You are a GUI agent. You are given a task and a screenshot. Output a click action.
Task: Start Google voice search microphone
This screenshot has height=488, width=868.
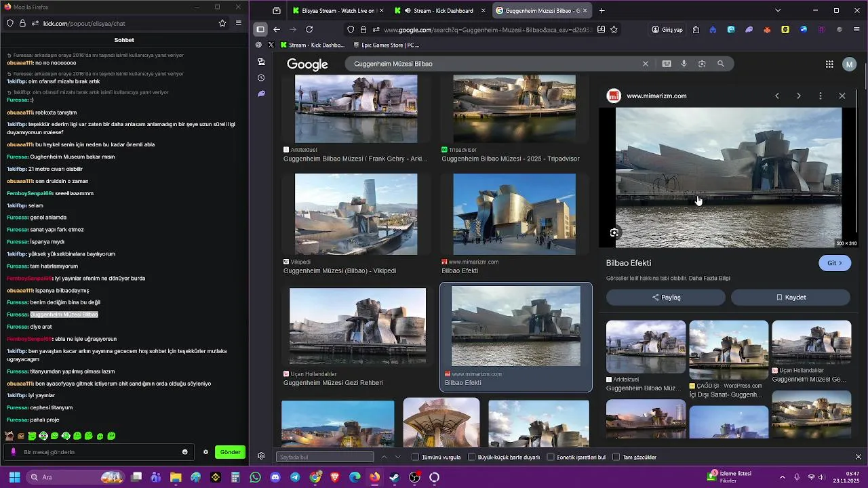pyautogui.click(x=684, y=64)
